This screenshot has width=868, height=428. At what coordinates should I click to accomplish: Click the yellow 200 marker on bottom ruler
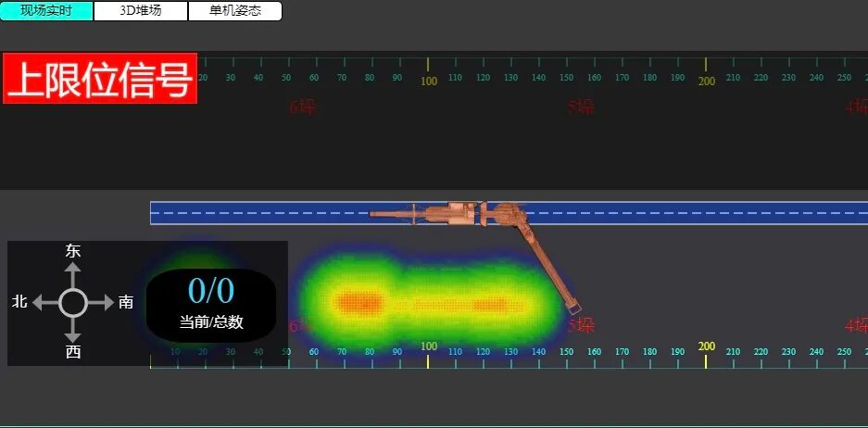(x=707, y=346)
